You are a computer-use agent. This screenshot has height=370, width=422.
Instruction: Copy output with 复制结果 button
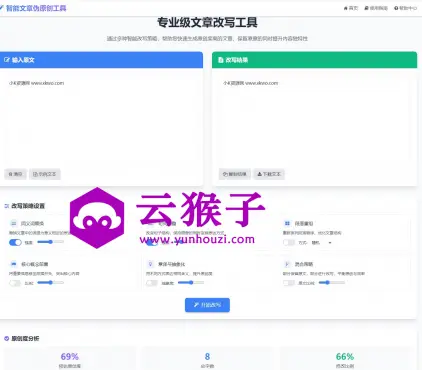point(235,174)
